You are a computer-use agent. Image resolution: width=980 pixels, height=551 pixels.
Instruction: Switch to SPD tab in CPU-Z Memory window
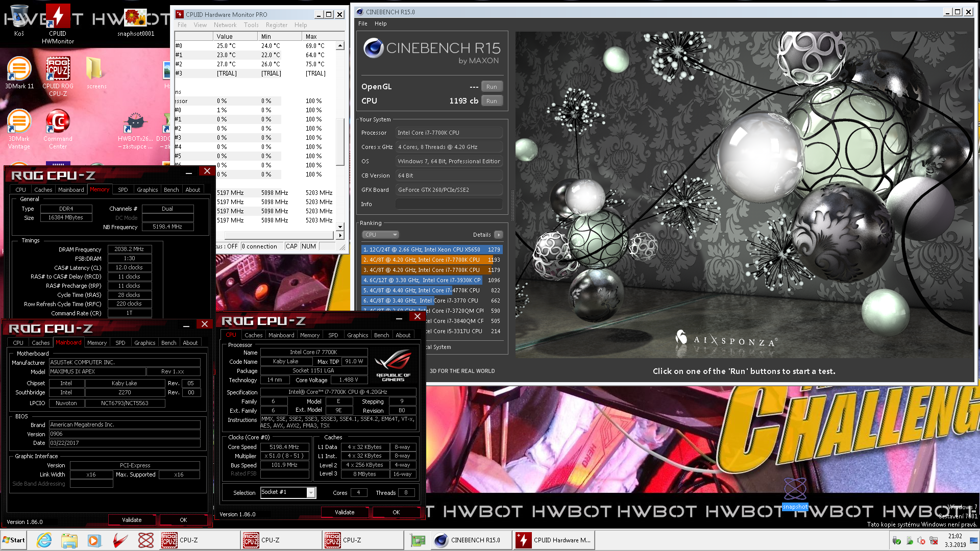click(x=123, y=190)
